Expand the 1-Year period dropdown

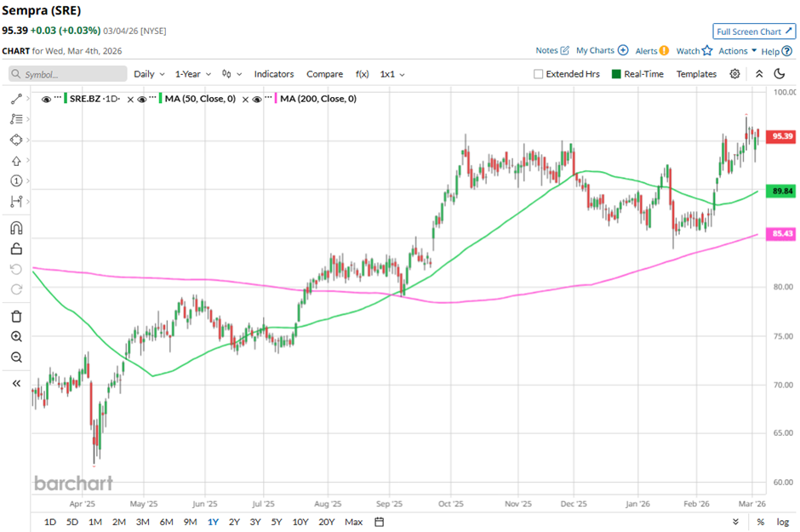click(193, 74)
